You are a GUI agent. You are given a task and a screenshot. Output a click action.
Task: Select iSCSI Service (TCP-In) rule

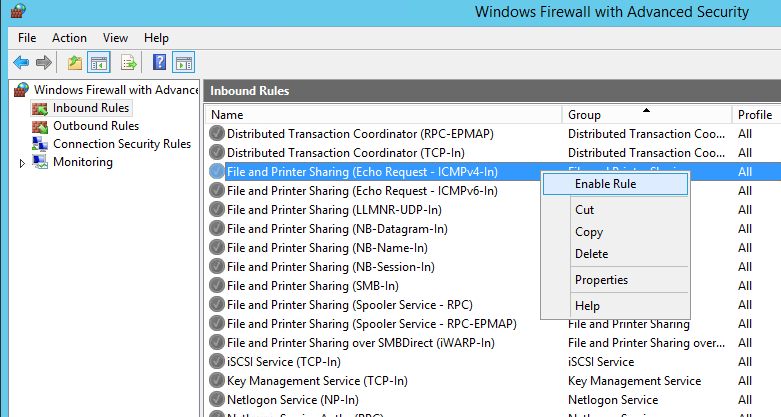(284, 362)
